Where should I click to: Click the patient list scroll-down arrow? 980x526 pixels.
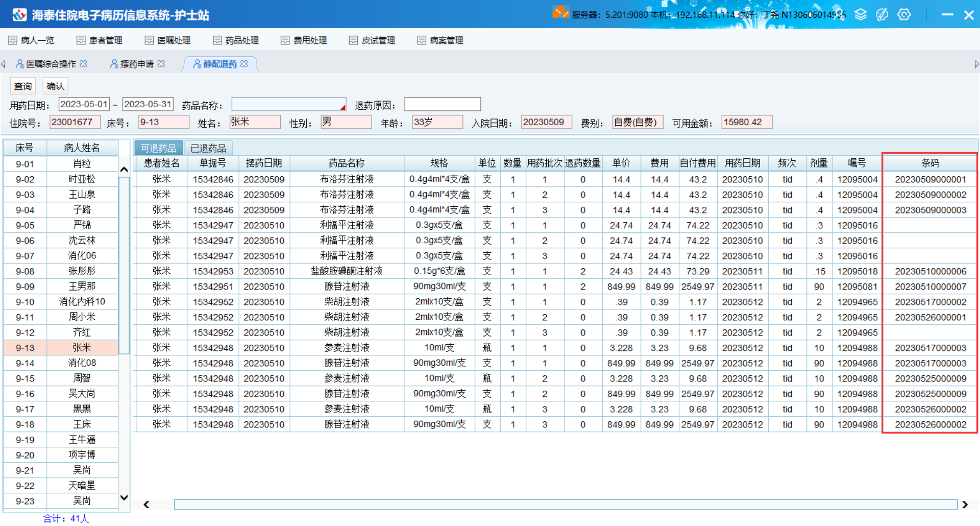click(x=124, y=497)
